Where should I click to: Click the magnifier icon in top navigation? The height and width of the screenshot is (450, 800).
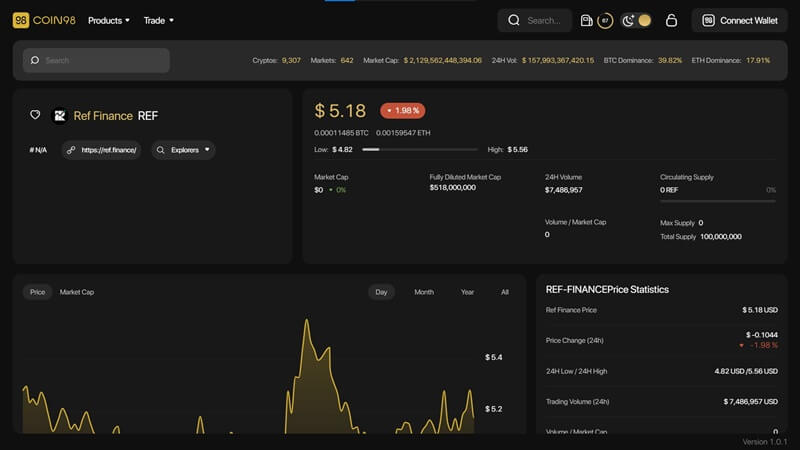[514, 20]
